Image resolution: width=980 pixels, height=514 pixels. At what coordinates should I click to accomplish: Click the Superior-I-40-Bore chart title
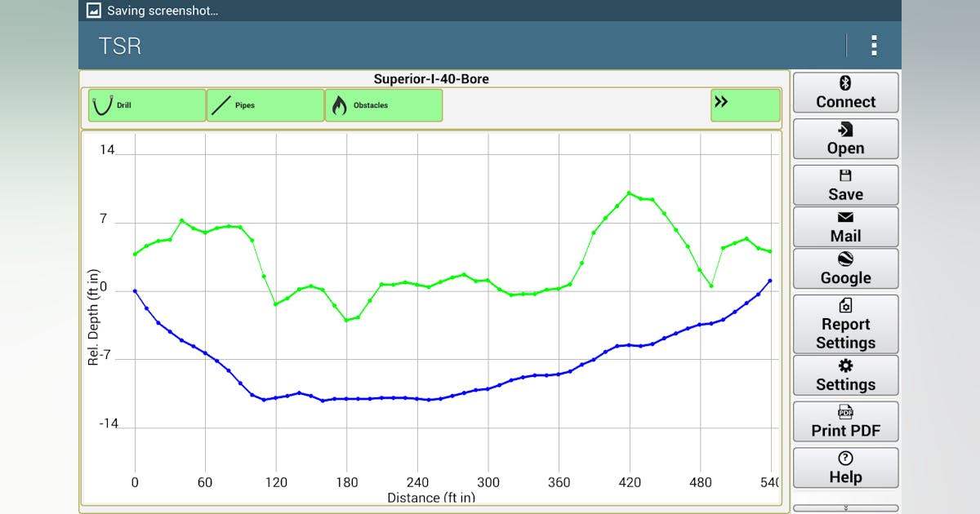click(x=433, y=79)
